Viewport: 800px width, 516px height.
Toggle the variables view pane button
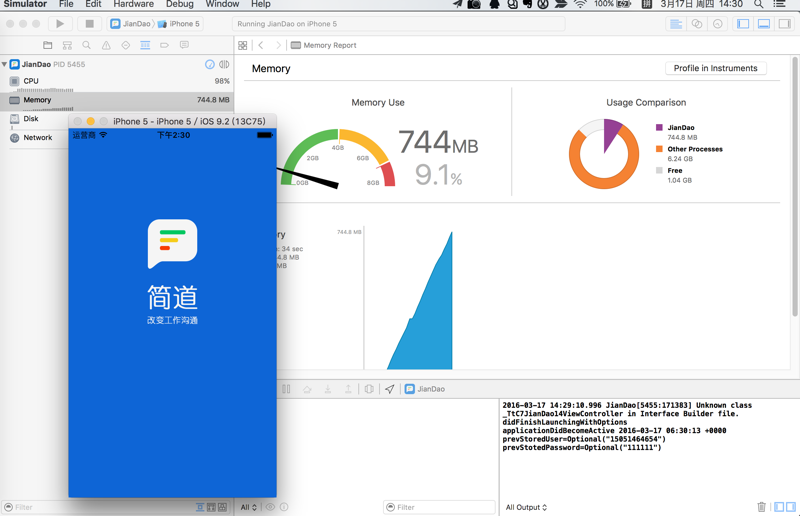[x=779, y=507]
